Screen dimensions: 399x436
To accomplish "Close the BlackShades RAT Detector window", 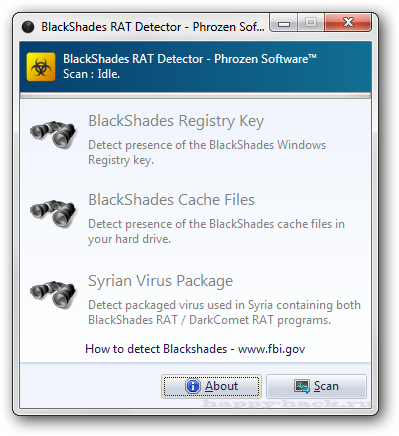I will [x=348, y=23].
